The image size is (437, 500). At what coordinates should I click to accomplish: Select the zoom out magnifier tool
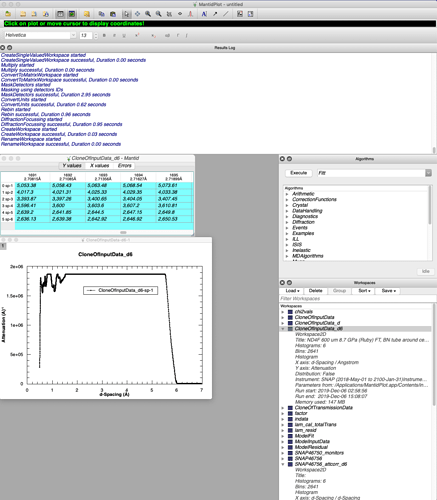pos(159,14)
